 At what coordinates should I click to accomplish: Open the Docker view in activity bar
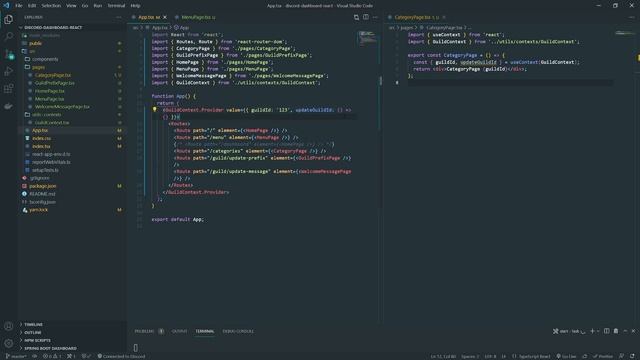8,106
